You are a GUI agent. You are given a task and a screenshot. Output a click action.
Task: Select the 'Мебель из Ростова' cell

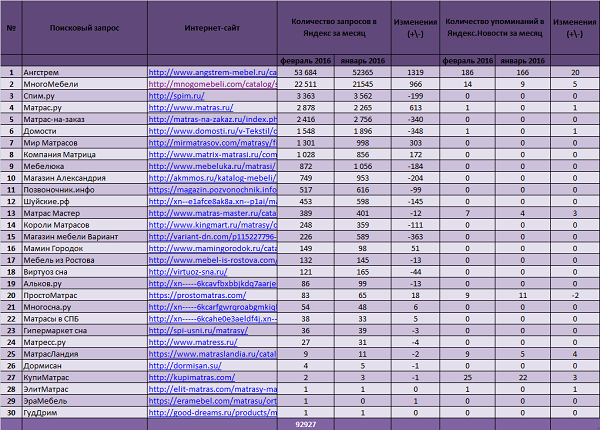85,260
